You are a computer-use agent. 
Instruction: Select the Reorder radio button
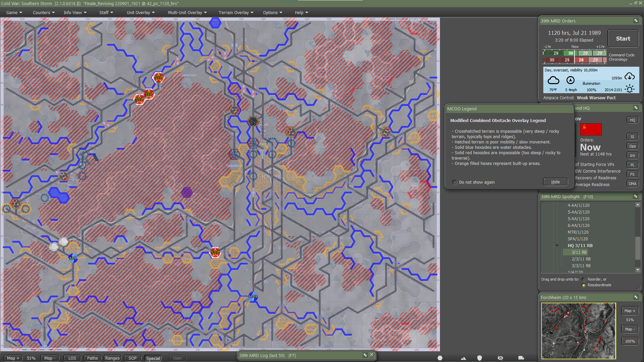[584, 279]
